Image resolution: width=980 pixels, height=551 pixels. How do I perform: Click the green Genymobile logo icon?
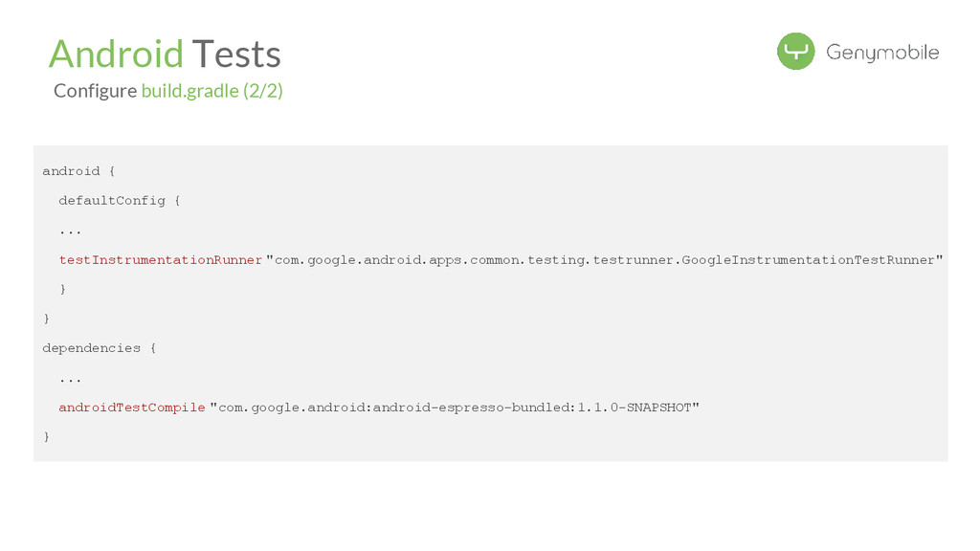coord(795,52)
